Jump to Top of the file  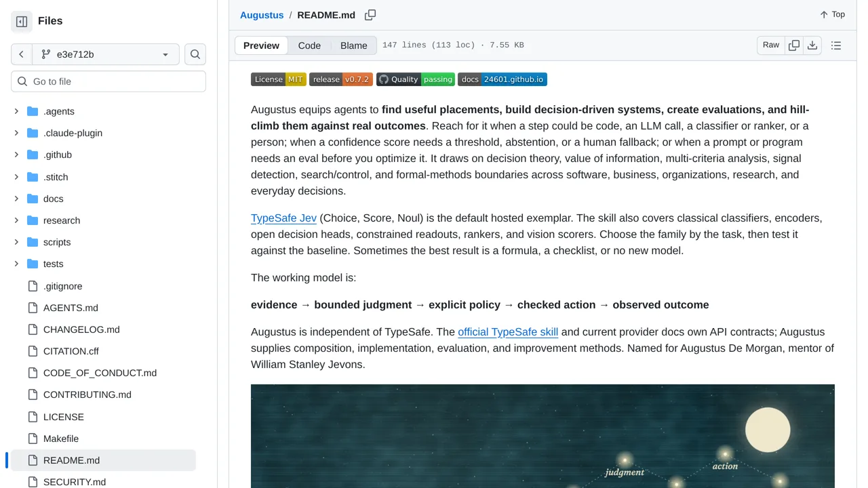(832, 14)
